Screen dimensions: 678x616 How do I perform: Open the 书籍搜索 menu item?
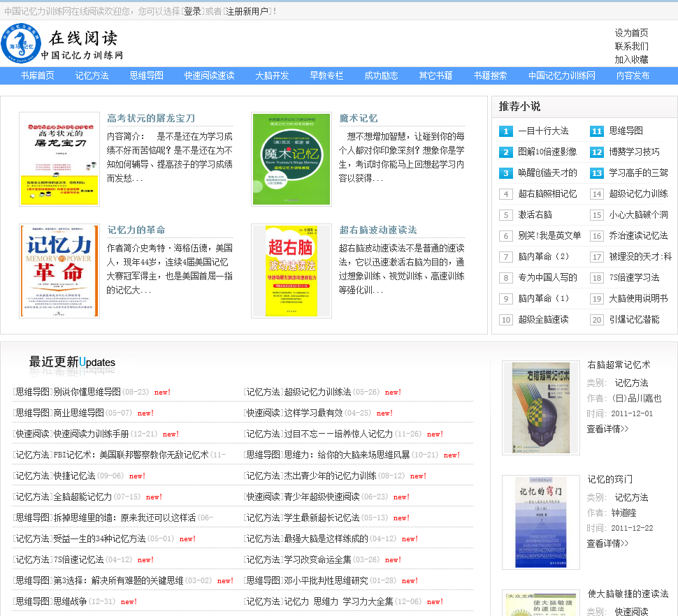click(491, 75)
